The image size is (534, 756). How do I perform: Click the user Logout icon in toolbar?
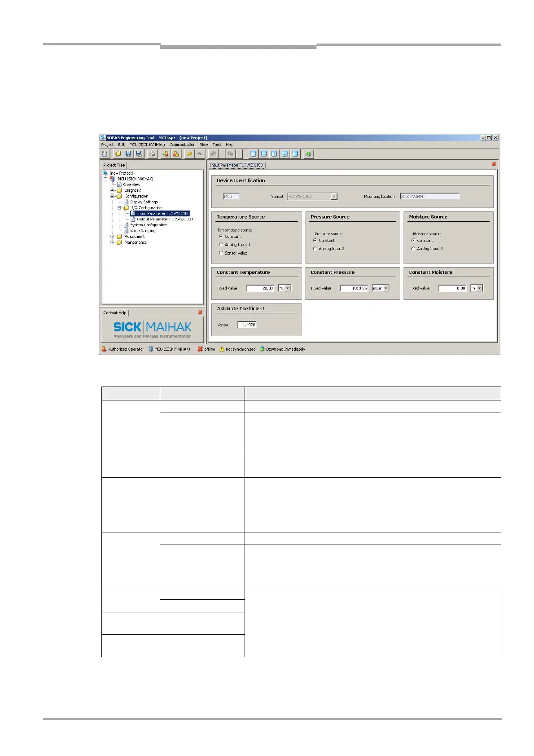[176, 154]
